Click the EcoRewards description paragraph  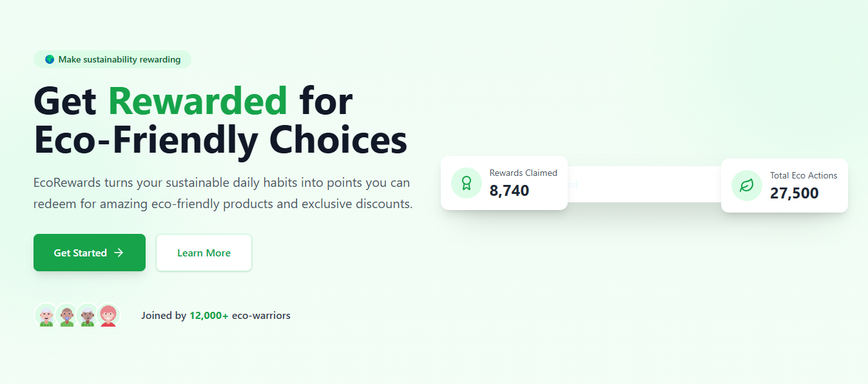222,191
